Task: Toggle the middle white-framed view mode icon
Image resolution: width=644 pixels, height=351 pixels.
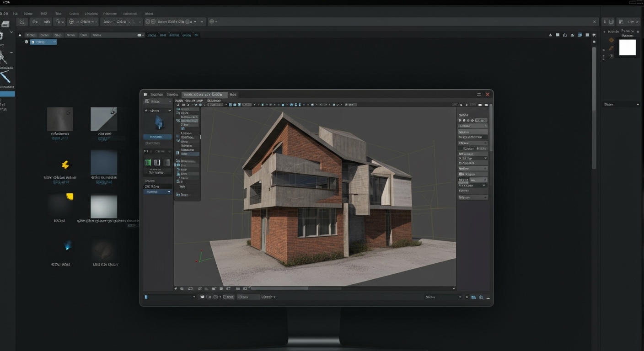Action: pyautogui.click(x=157, y=162)
